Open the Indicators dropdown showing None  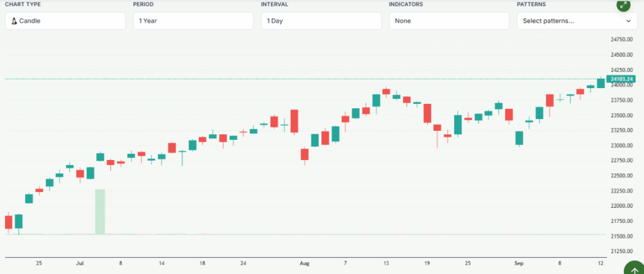(x=449, y=21)
